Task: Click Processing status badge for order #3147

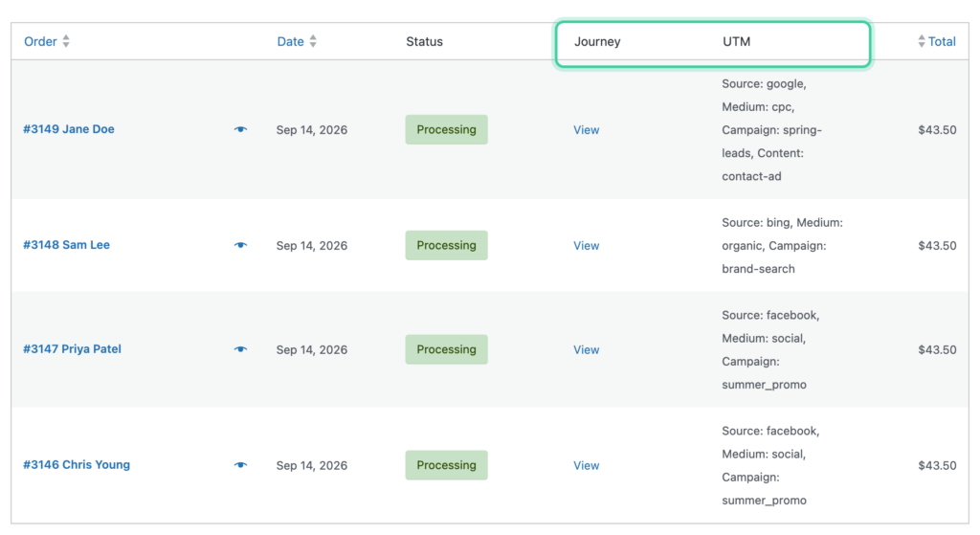Action: coord(446,349)
